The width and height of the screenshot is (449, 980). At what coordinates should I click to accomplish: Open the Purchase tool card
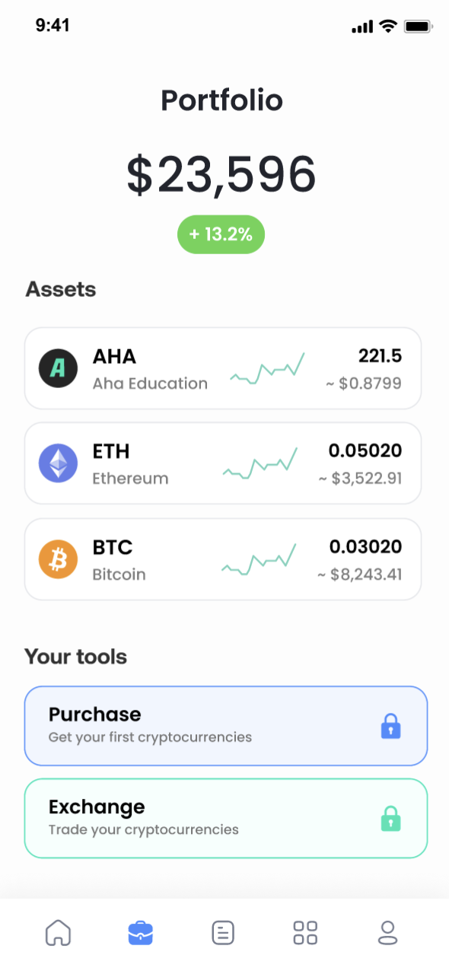pos(225,724)
